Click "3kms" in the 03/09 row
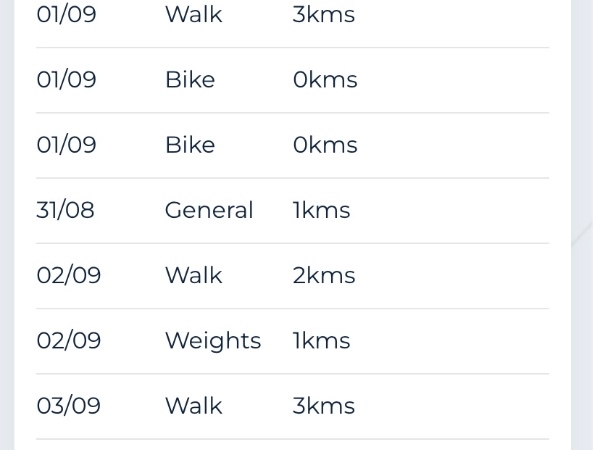 324,406
